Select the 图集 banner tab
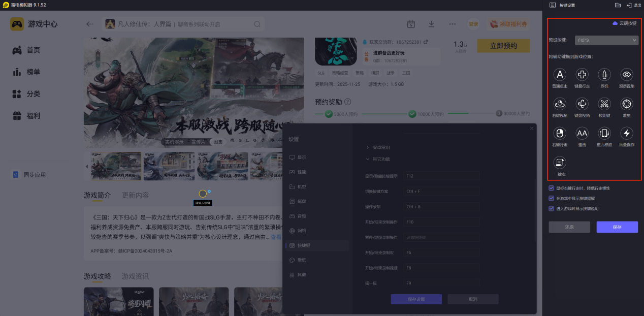The width and height of the screenshot is (644, 316). point(217,142)
